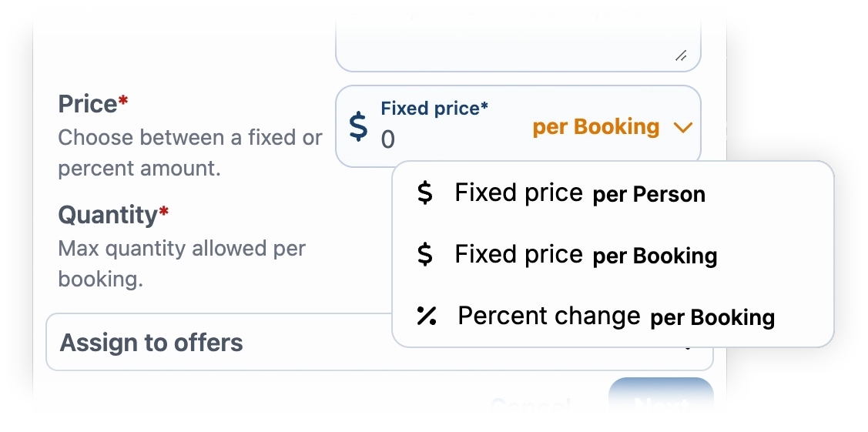Click the percent icon beside Percent change
This screenshot has height=432, width=868.
click(426, 316)
